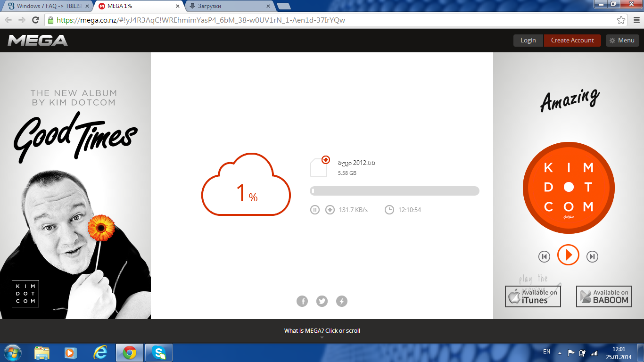Skip to next track
Viewport: 644px width, 362px height.
click(592, 256)
